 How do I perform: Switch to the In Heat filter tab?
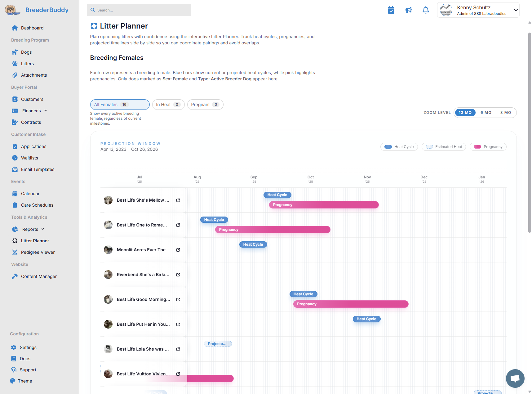[168, 105]
